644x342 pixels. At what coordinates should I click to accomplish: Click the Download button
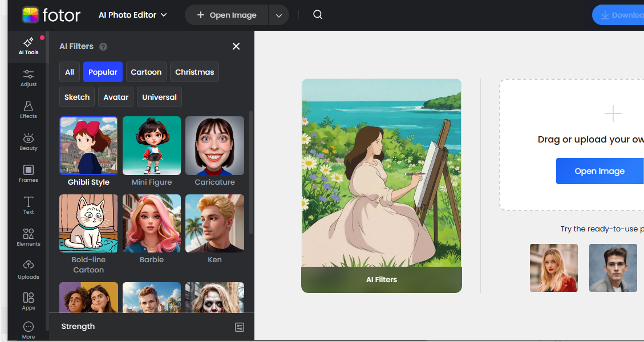click(x=618, y=15)
